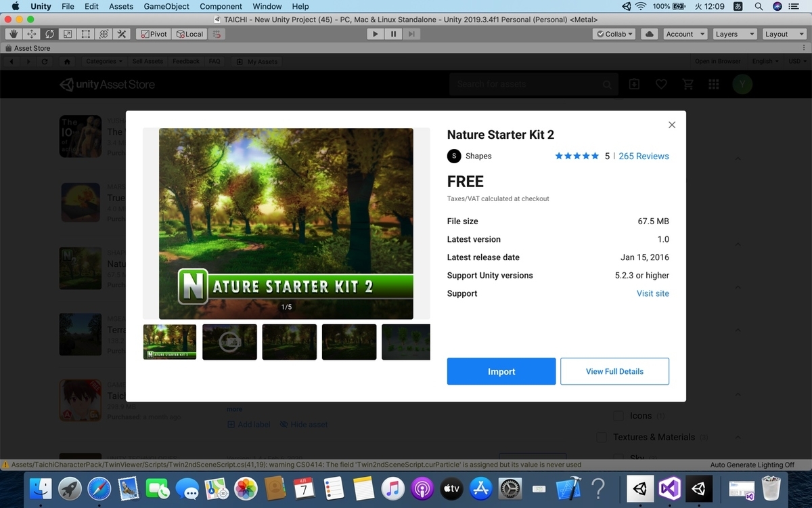The image size is (812, 508).
Task: Open the Collab dropdown
Action: point(614,34)
